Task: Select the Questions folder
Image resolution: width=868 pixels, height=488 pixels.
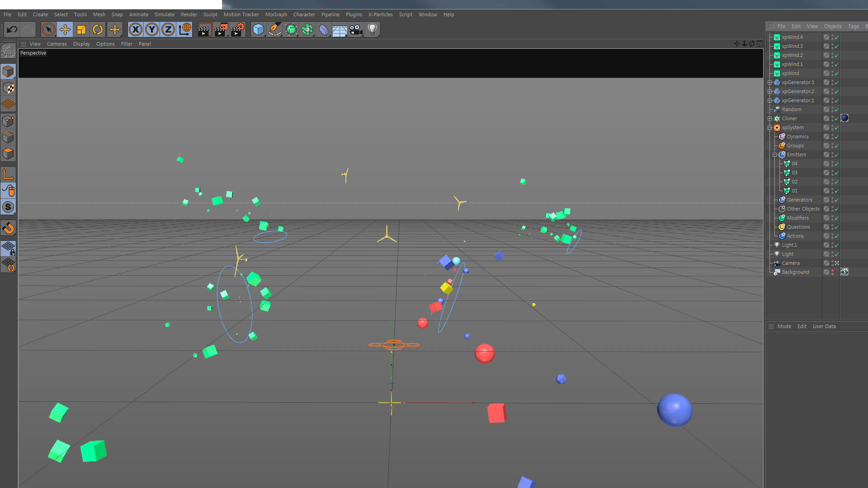Action: pos(798,227)
